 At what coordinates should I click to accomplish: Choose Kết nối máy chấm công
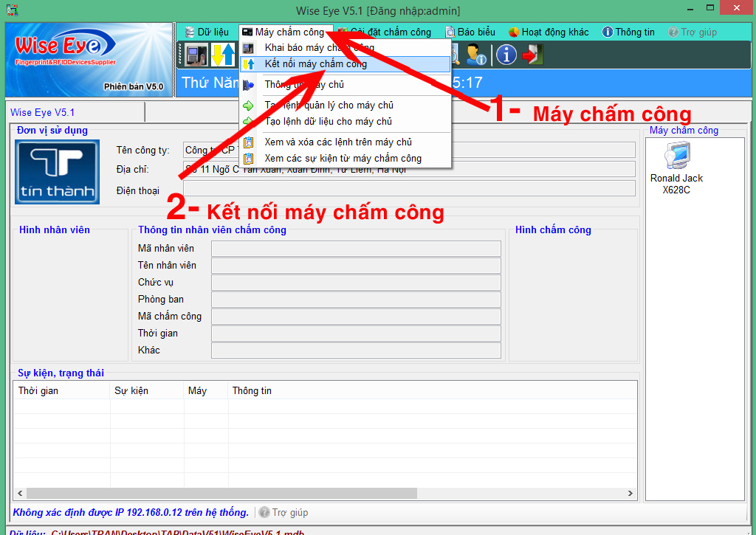pos(315,64)
